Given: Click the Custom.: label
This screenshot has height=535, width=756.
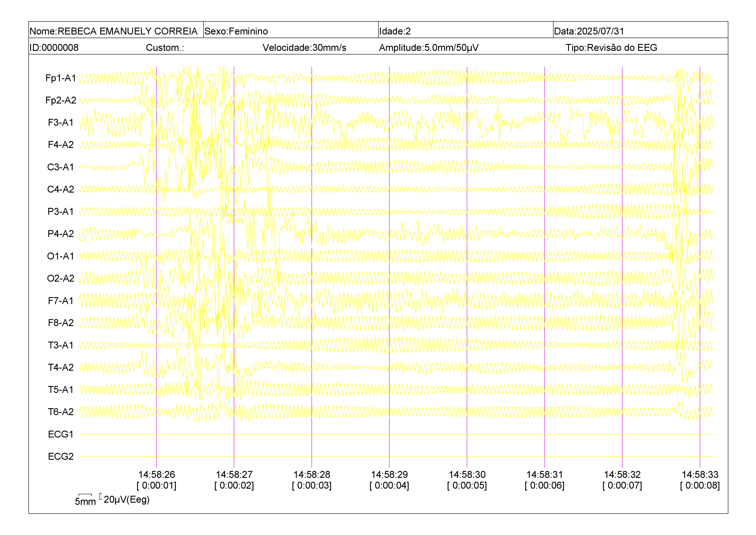Looking at the screenshot, I should point(165,48).
